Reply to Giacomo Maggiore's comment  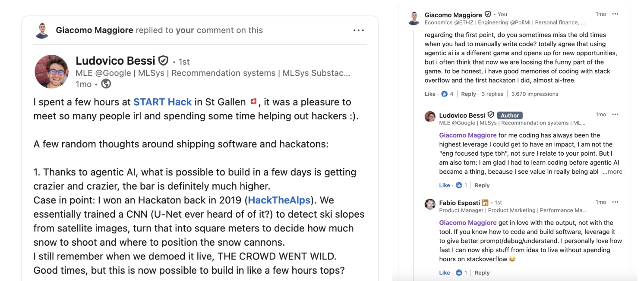pos(468,94)
